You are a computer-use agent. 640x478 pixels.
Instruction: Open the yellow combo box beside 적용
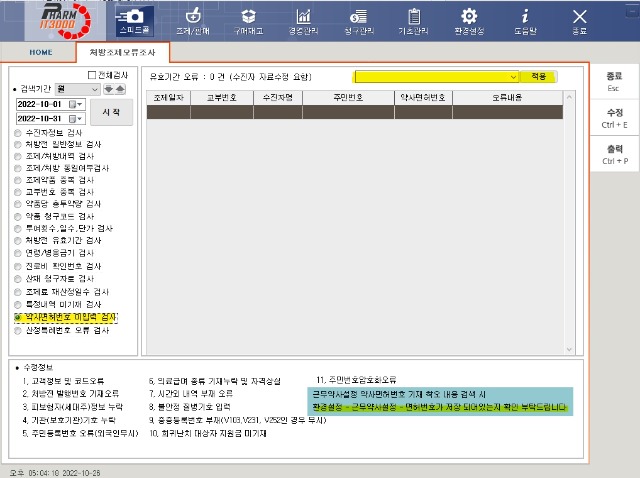click(x=436, y=77)
